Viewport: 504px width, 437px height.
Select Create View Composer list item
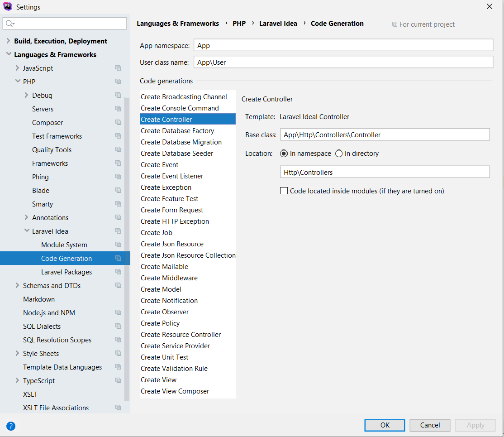pyautogui.click(x=188, y=391)
